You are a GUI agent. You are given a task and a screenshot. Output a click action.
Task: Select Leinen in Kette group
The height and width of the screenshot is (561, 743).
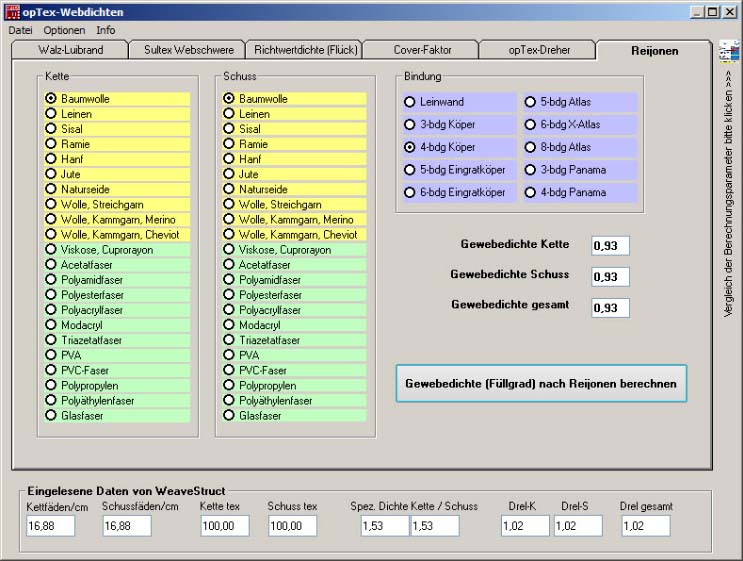[117, 114]
